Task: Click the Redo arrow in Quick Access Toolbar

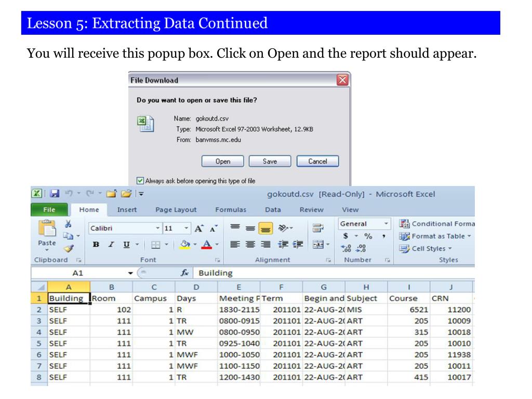Action: [x=90, y=193]
